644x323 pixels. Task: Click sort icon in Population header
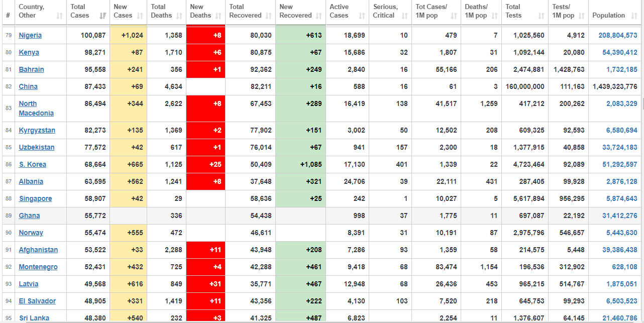click(634, 16)
